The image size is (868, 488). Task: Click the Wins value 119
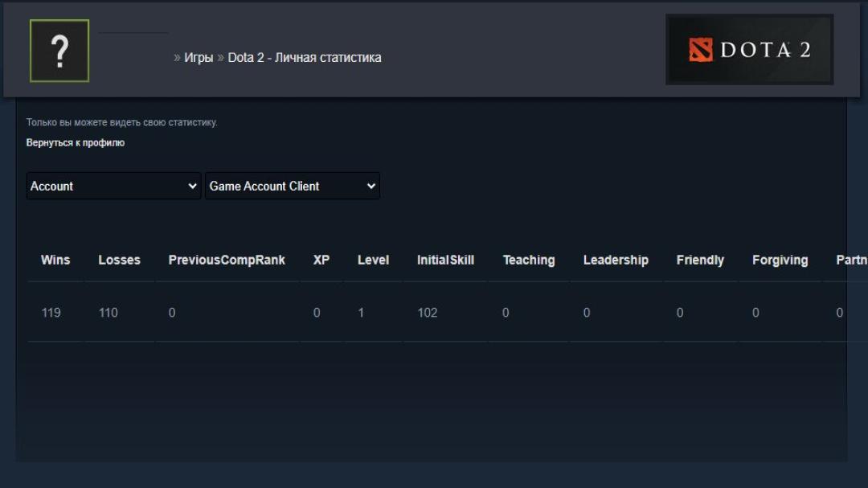click(x=51, y=313)
